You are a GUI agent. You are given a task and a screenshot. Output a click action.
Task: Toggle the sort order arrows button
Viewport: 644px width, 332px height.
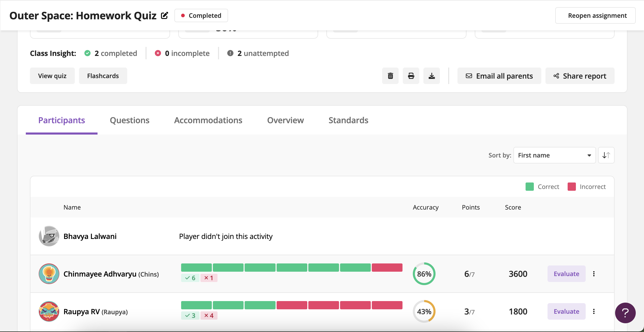606,155
